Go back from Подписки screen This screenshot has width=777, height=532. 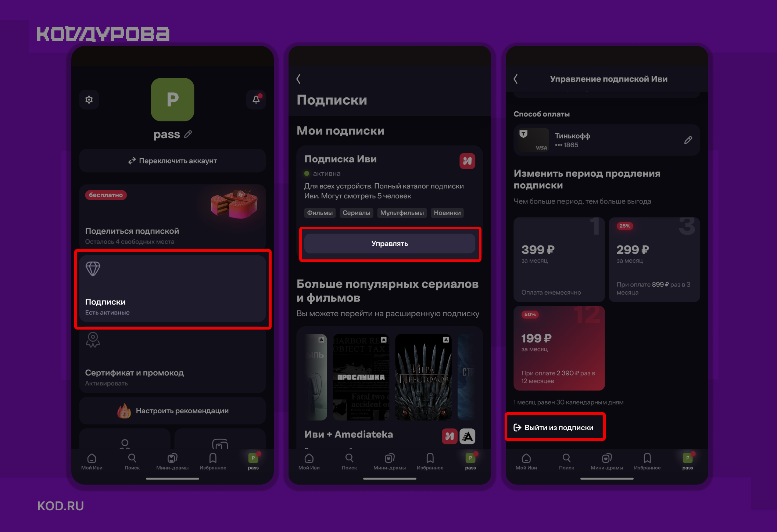(298, 79)
